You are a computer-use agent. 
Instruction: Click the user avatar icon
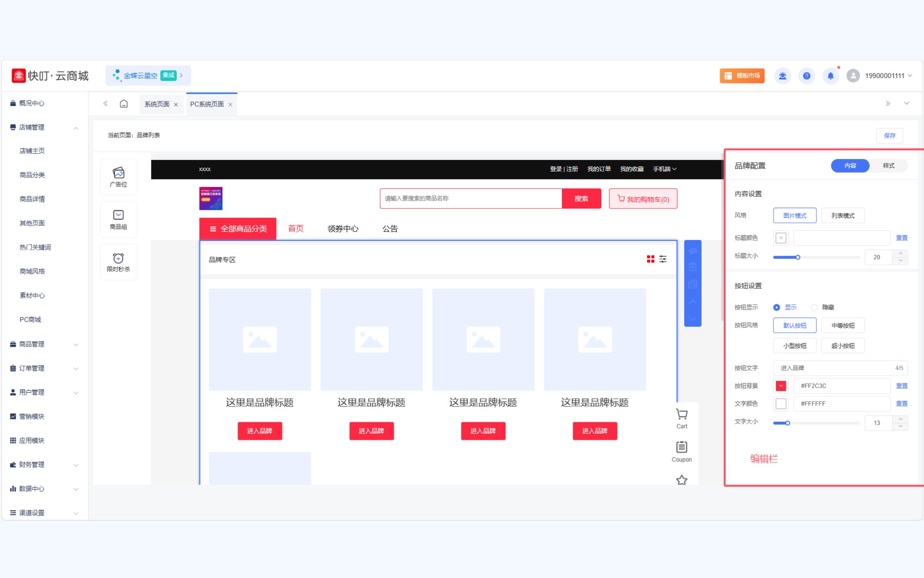click(x=853, y=76)
